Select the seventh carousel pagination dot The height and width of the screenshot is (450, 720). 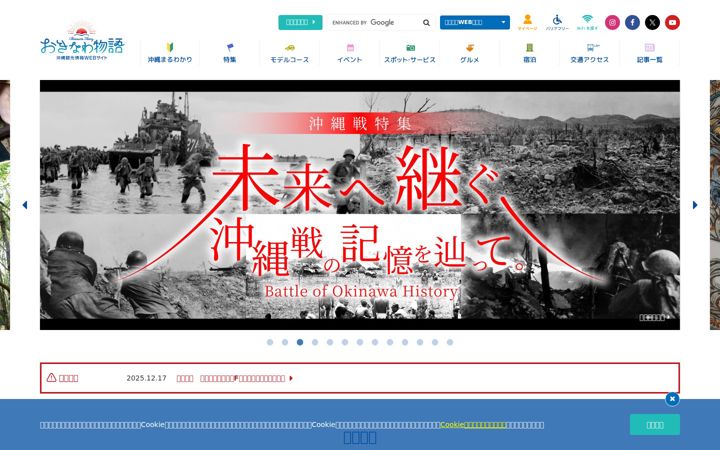tap(360, 342)
